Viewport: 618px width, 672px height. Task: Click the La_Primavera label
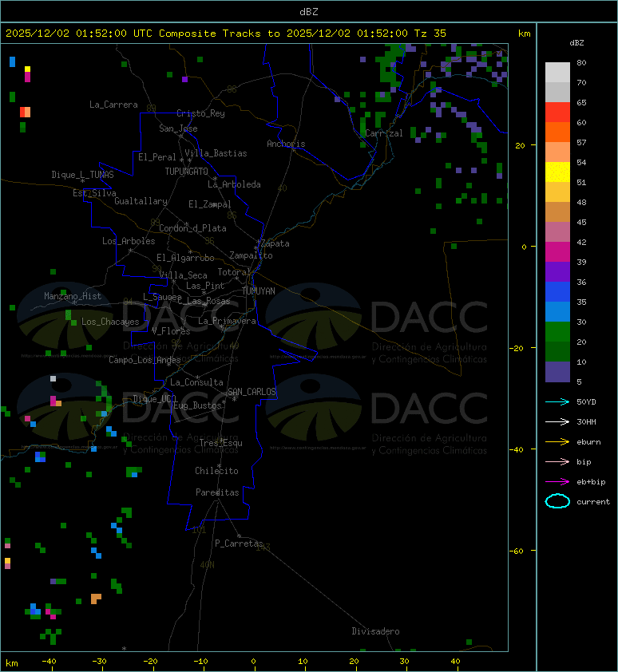[227, 321]
